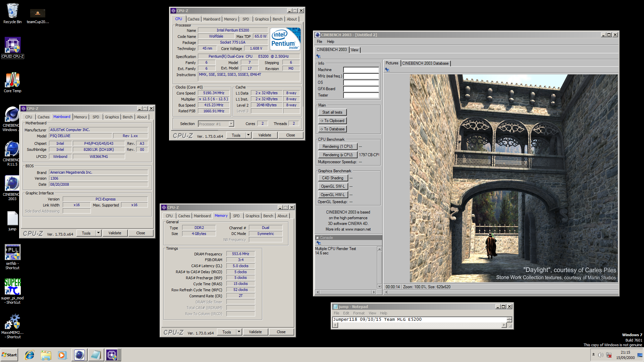Click the To Database button
This screenshot has width=644, height=362.
click(332, 129)
